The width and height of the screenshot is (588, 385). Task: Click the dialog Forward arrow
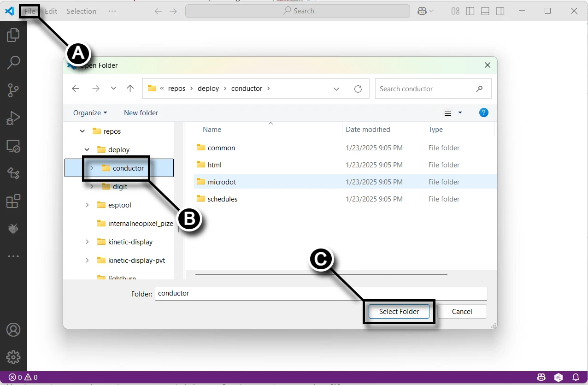tap(95, 89)
